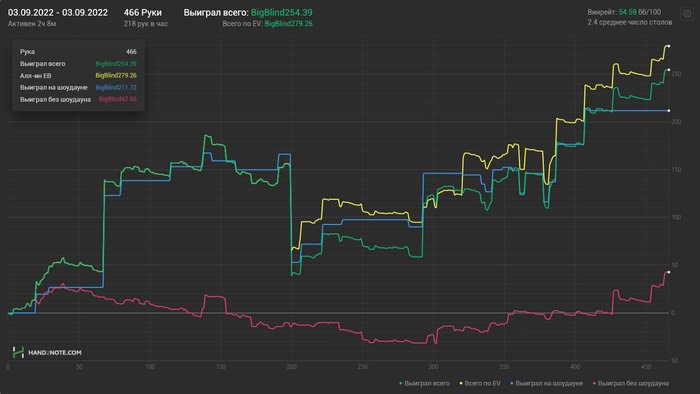This screenshot has width=700, height=394.
Task: Click the yellow legend dot for Всего по EV
Action: (461, 383)
